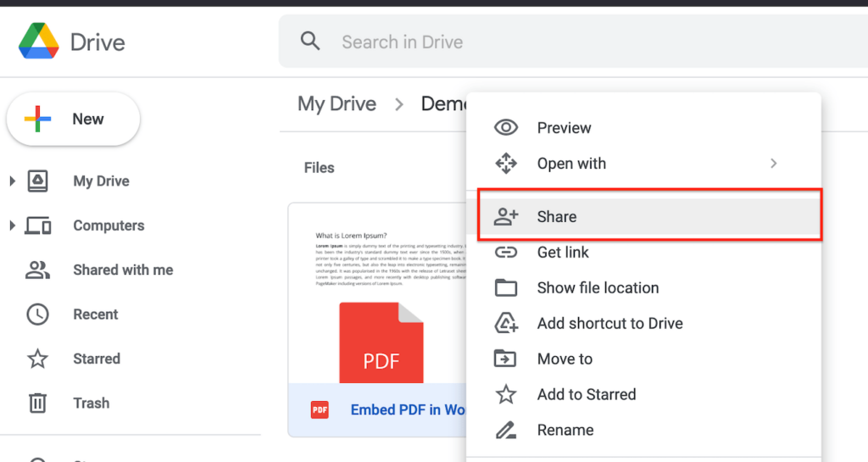Type in the Search in Drive field
Screen dimensions: 868x462
pos(509,42)
